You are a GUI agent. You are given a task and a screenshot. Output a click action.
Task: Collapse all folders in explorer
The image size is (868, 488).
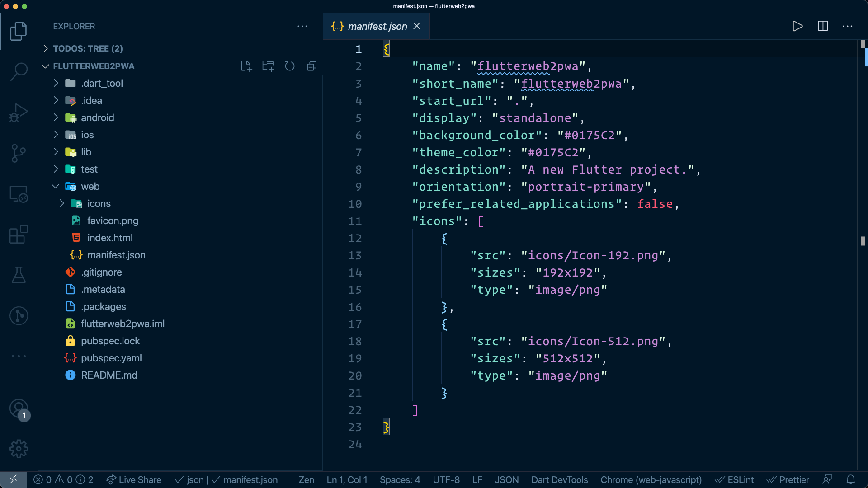pos(311,66)
